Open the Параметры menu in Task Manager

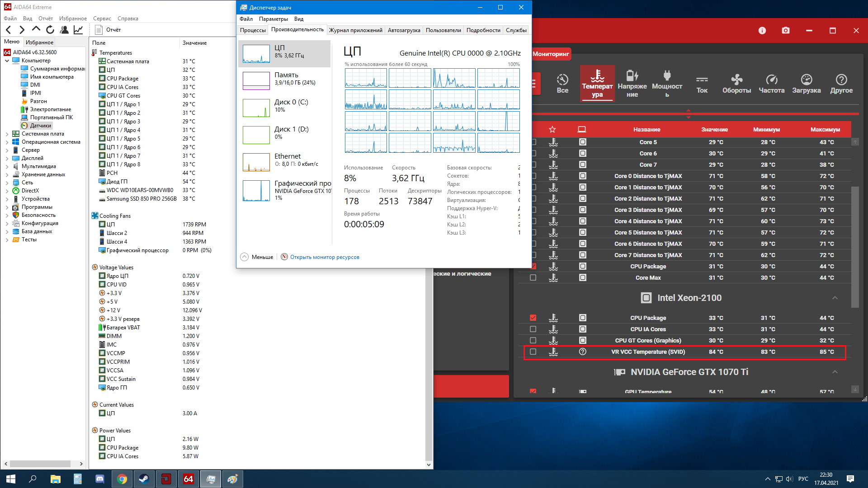pos(273,19)
